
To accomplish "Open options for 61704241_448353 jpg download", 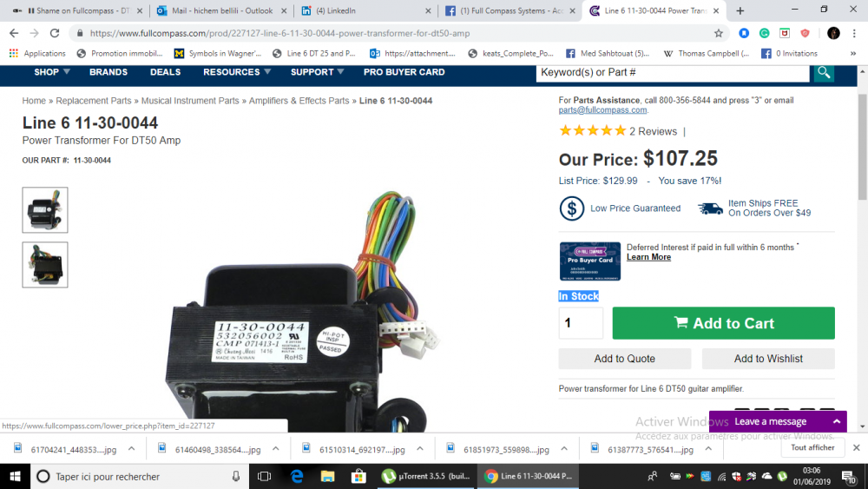I will coord(132,449).
